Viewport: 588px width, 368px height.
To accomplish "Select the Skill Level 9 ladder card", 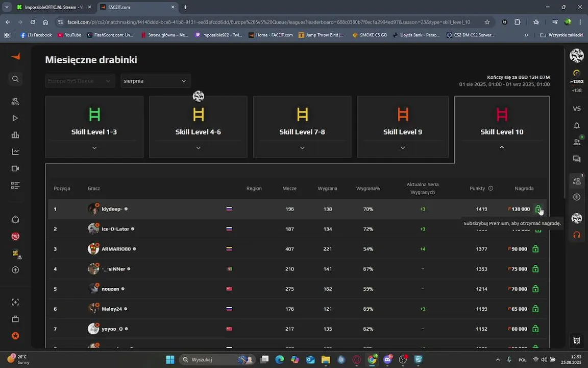I will point(403,127).
